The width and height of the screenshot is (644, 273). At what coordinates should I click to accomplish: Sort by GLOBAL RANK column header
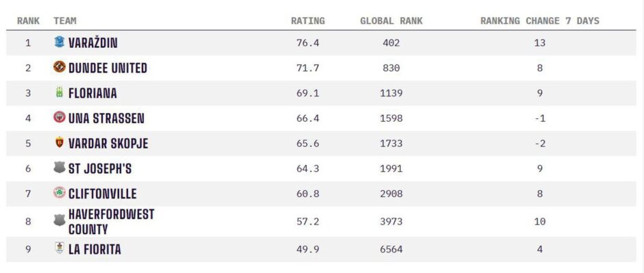coord(391,21)
